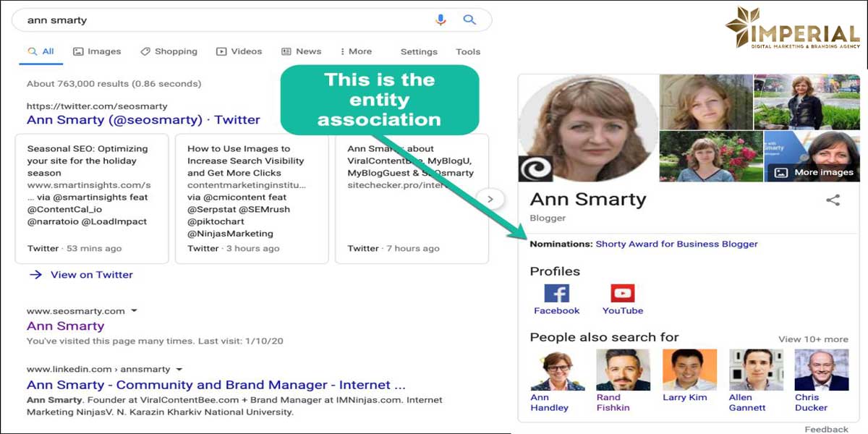The height and width of the screenshot is (434, 868).
Task: Open the Videos search tab
Action: (x=239, y=51)
